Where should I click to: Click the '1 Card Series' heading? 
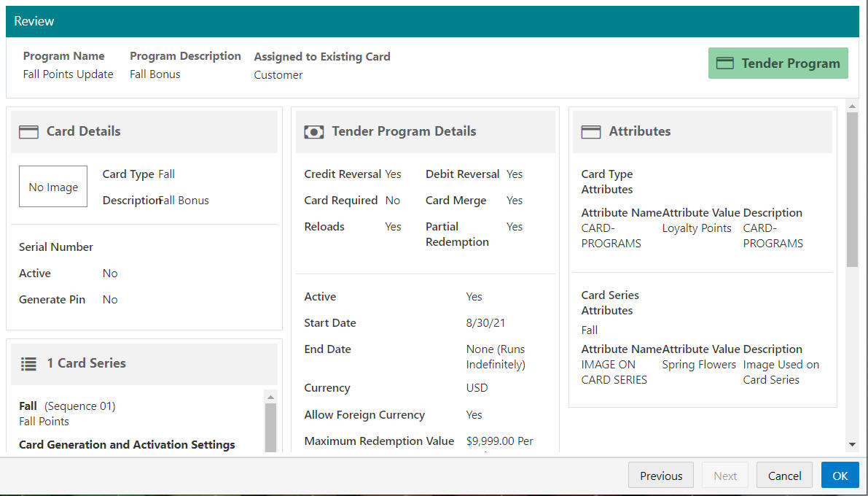(86, 363)
